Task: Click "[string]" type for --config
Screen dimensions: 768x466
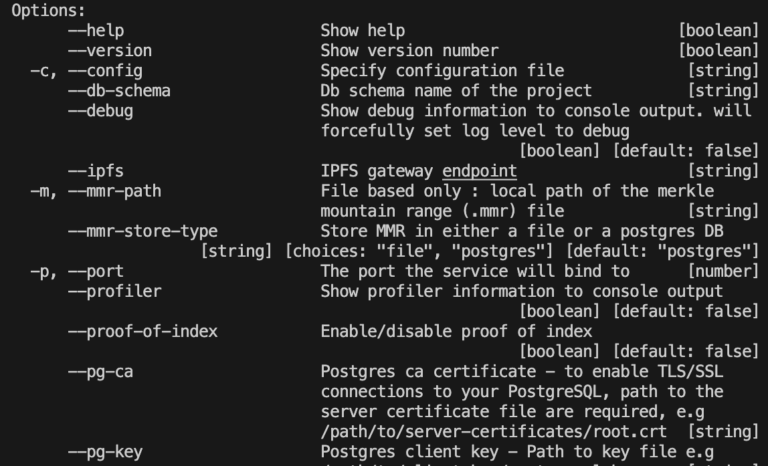Action: [723, 71]
